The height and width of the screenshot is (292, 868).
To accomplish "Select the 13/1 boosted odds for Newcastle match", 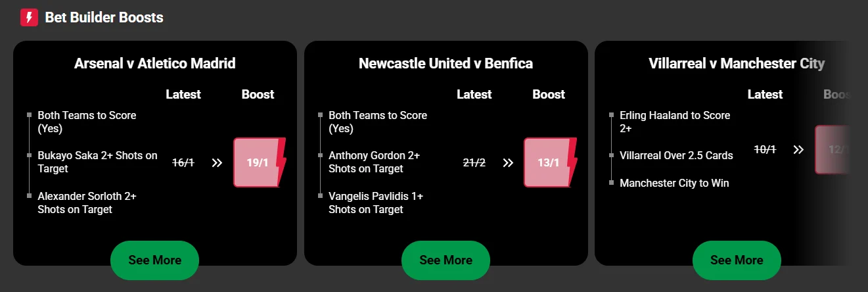I will click(548, 162).
